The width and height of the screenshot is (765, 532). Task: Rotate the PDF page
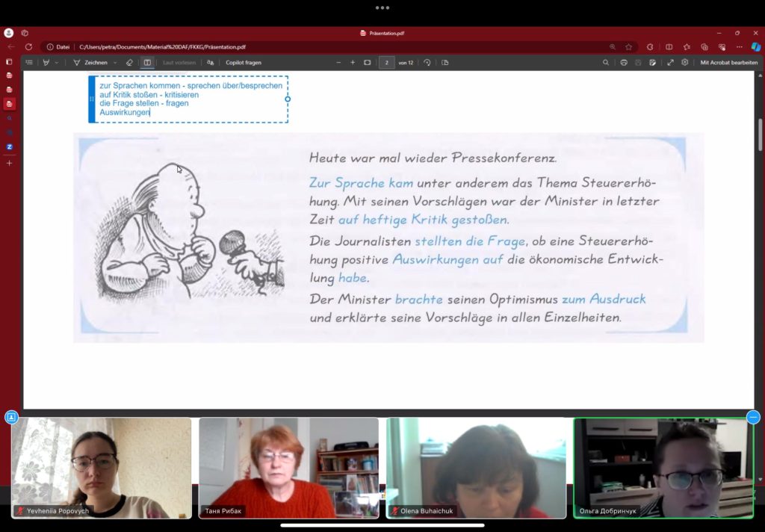tap(427, 63)
